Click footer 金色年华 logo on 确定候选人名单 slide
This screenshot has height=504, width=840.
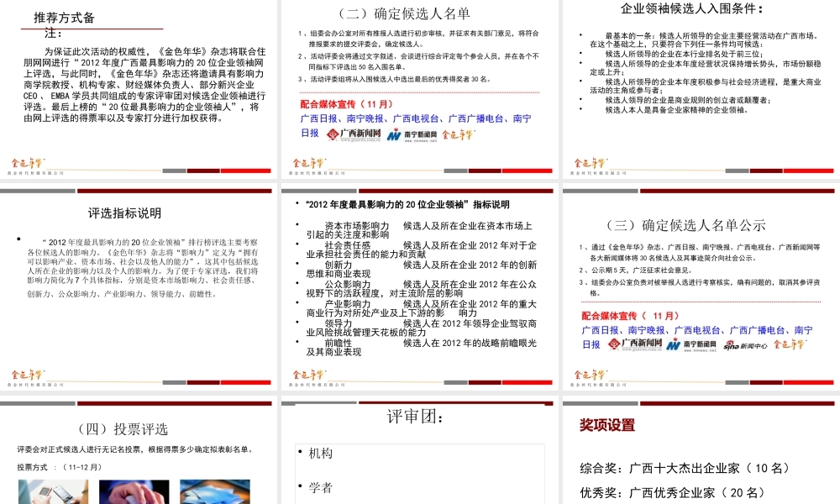[x=309, y=163]
